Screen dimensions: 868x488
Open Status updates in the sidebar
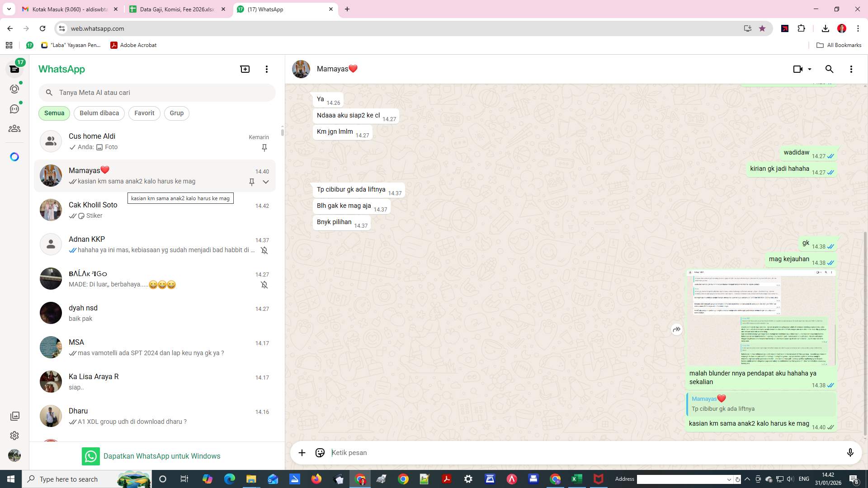click(14, 89)
